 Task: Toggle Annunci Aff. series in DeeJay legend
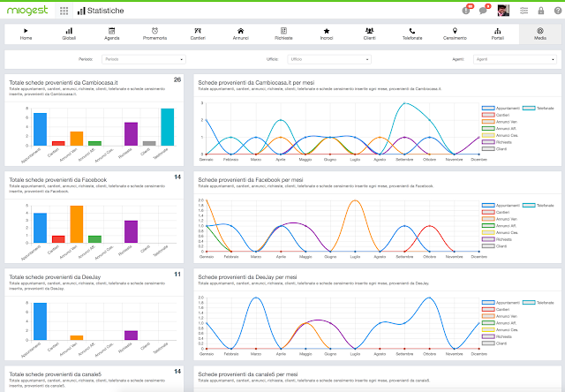click(x=499, y=323)
